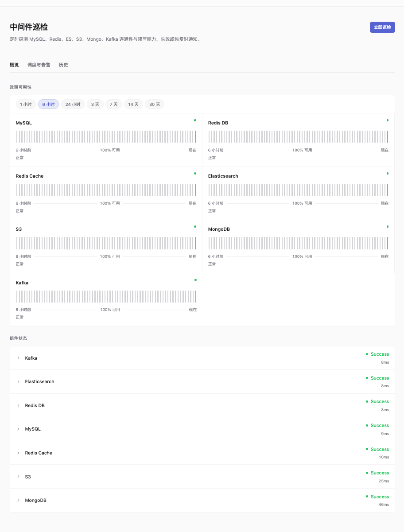
Task: Click the green status dot on MongoDB card
Action: coord(388,226)
